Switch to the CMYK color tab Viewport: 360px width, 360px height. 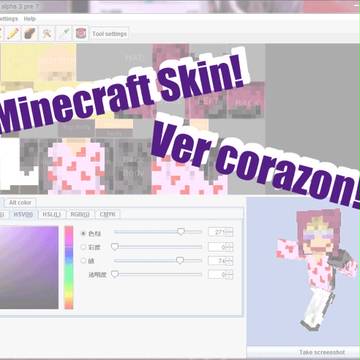click(108, 214)
